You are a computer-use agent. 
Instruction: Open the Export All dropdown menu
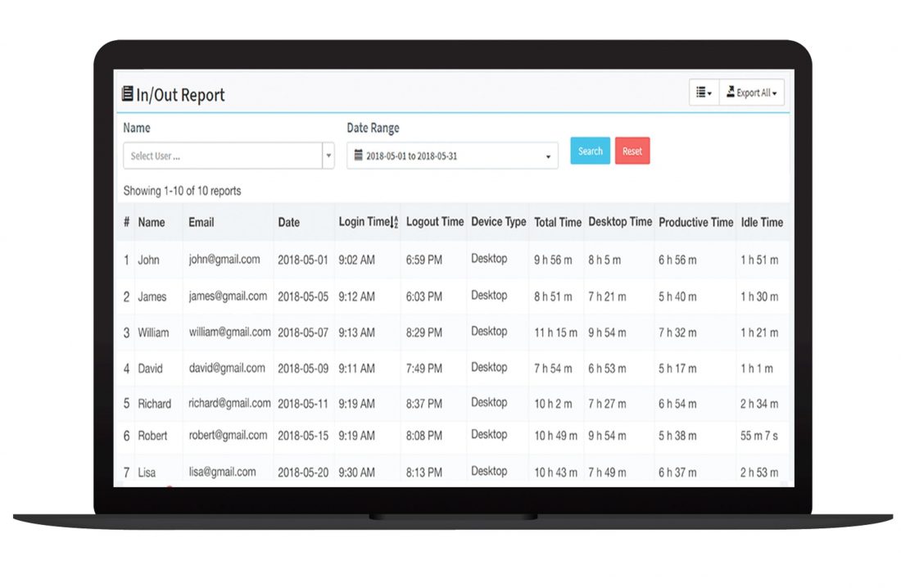click(751, 92)
